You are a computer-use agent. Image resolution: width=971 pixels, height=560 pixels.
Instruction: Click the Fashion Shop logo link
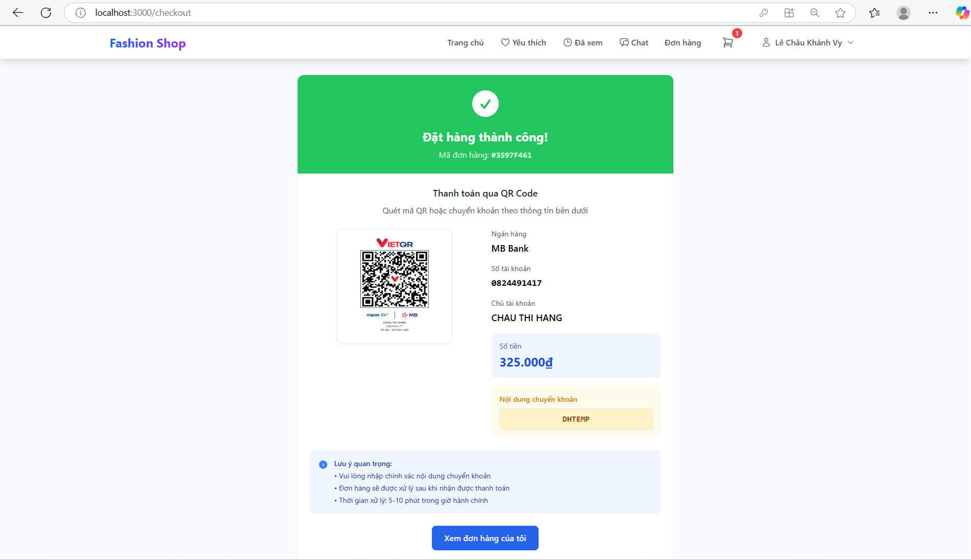coord(148,43)
